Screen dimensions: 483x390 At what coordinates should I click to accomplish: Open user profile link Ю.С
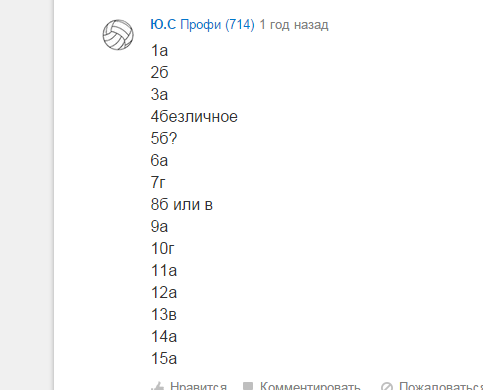pos(163,25)
